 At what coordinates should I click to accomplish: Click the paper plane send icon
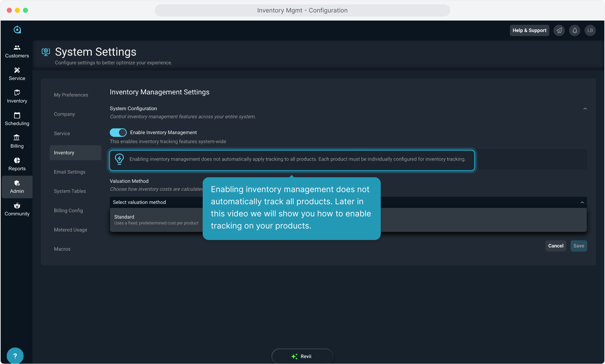pyautogui.click(x=559, y=31)
